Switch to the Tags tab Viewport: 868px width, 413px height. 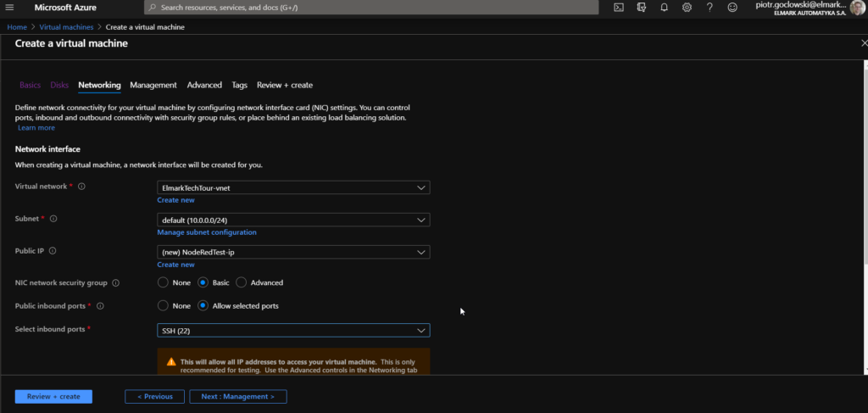tap(239, 86)
